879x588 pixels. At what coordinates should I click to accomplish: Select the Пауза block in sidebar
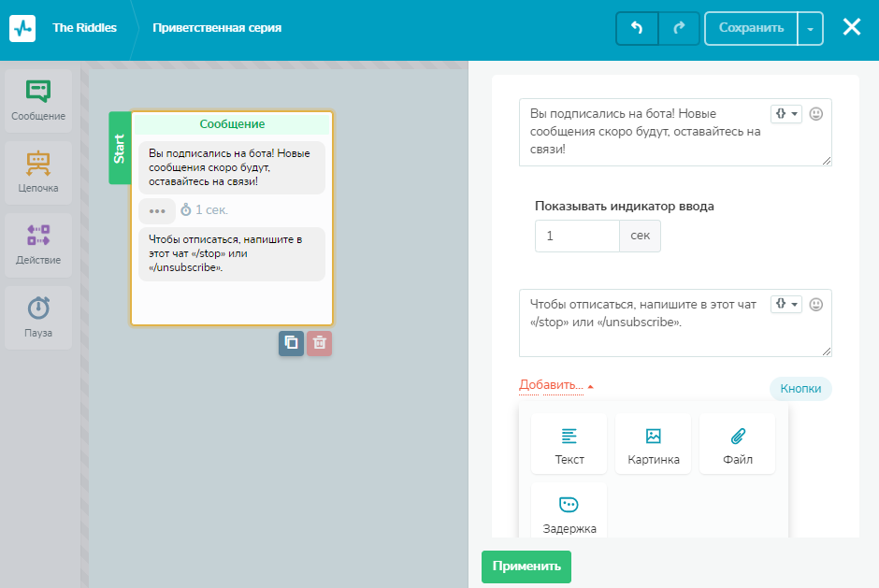point(38,317)
